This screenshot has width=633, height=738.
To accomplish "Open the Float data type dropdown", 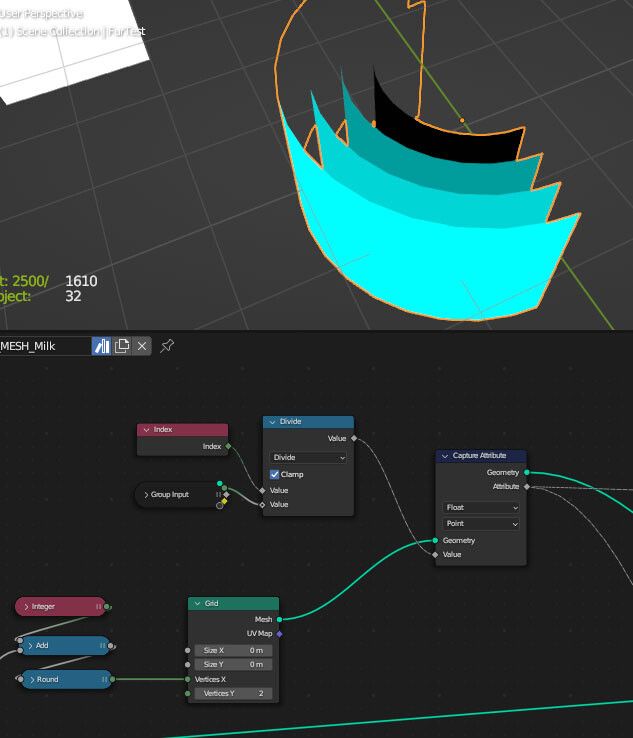I will coord(481,507).
